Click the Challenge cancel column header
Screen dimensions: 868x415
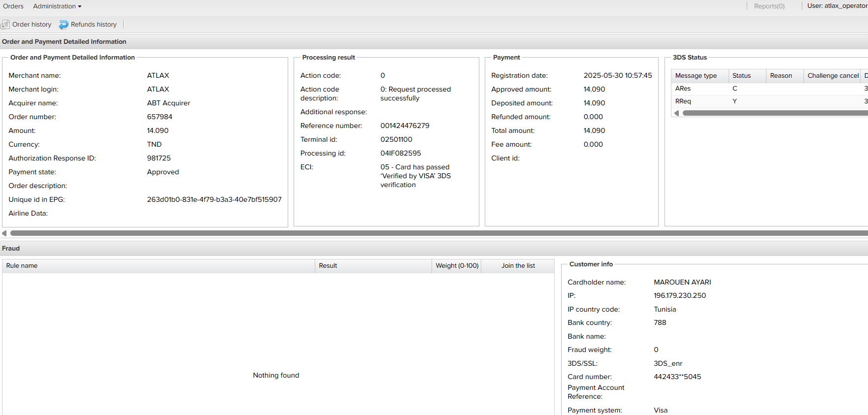[x=833, y=76]
